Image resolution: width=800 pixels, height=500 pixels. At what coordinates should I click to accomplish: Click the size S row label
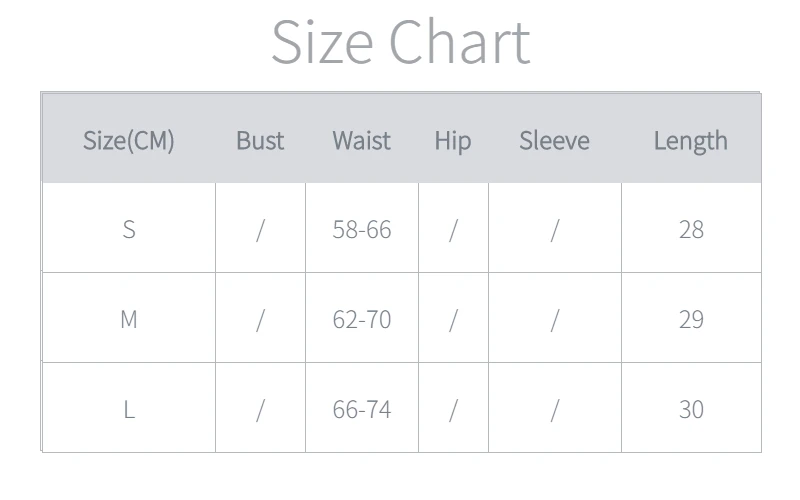tap(128, 229)
